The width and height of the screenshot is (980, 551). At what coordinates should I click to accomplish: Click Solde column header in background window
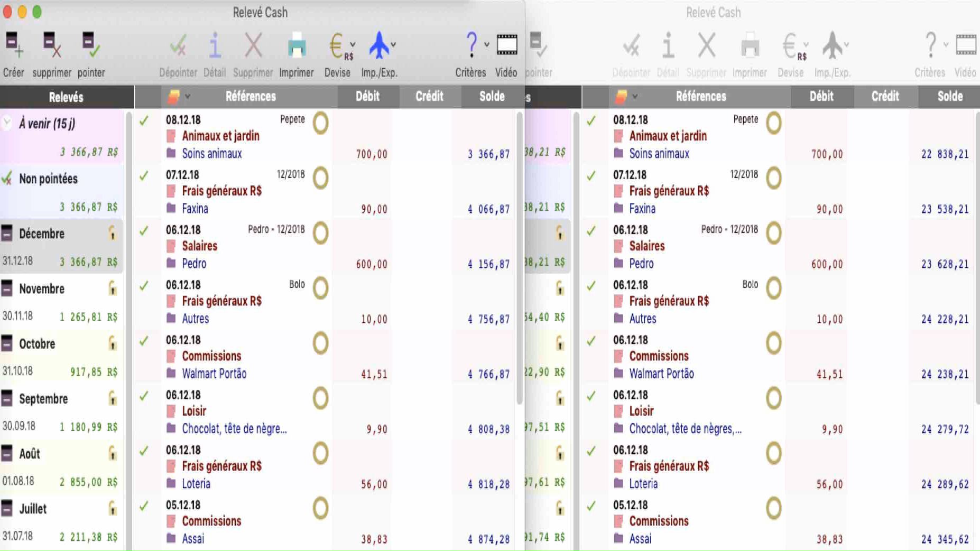point(950,96)
